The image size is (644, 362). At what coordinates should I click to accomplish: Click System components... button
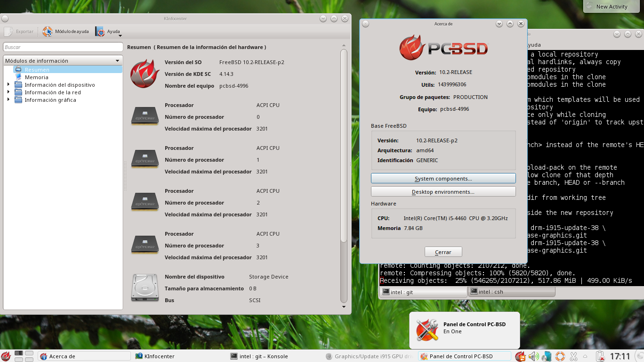443,179
